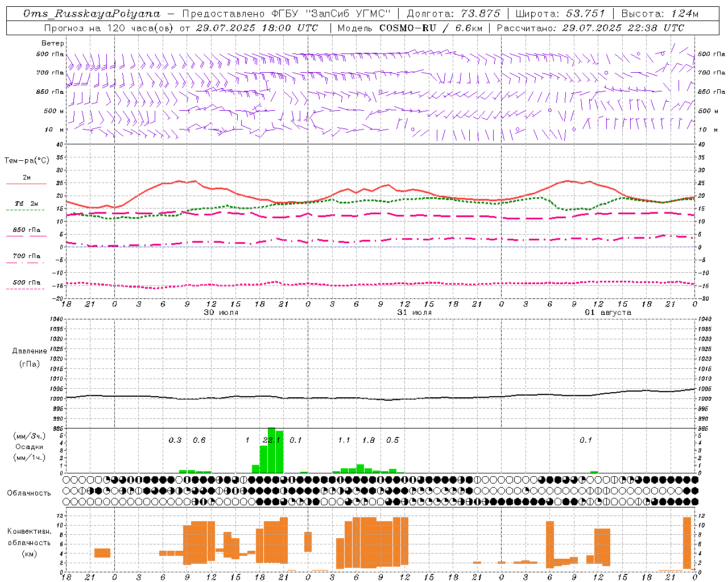The height and width of the screenshot is (582, 728).
Task: Click the 'Высота: 124м' header field
Action: tap(660, 14)
